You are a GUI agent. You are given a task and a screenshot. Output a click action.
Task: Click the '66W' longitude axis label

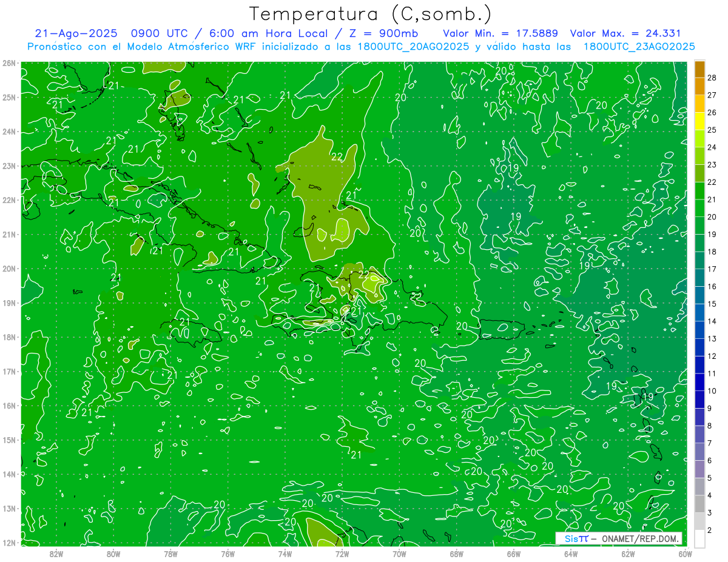point(514,554)
